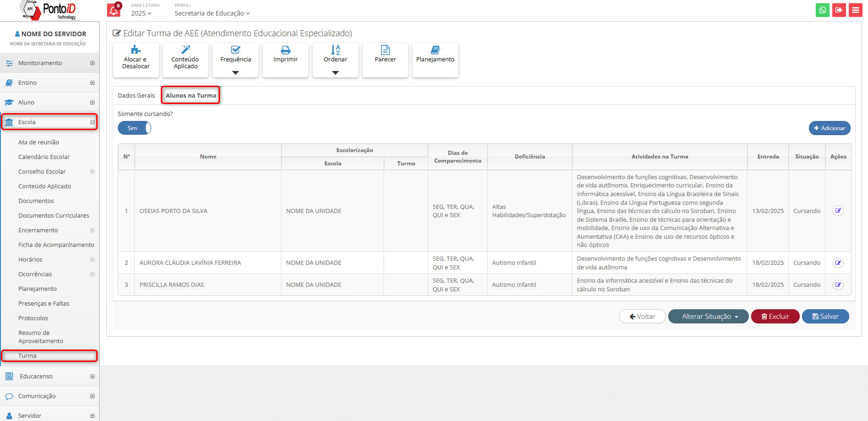Click the Monitoramento sliders icon
Viewport: 868px width, 421px height.
(x=9, y=63)
